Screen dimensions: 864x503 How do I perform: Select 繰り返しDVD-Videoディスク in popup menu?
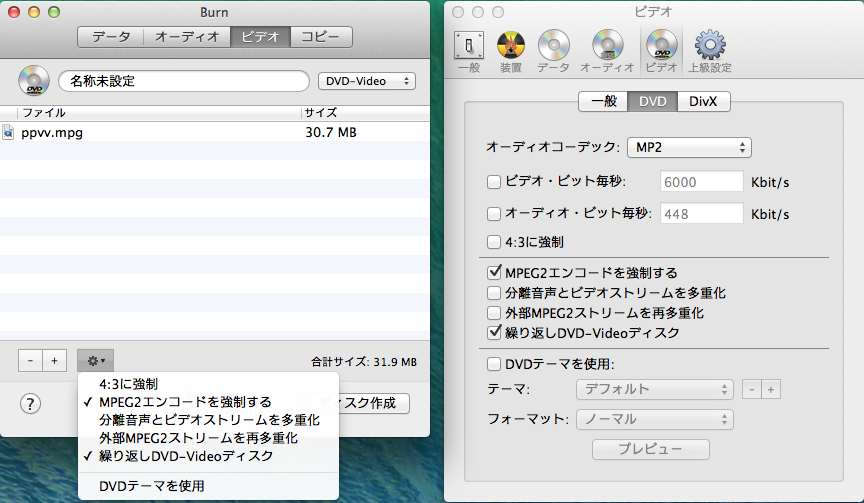[x=186, y=456]
